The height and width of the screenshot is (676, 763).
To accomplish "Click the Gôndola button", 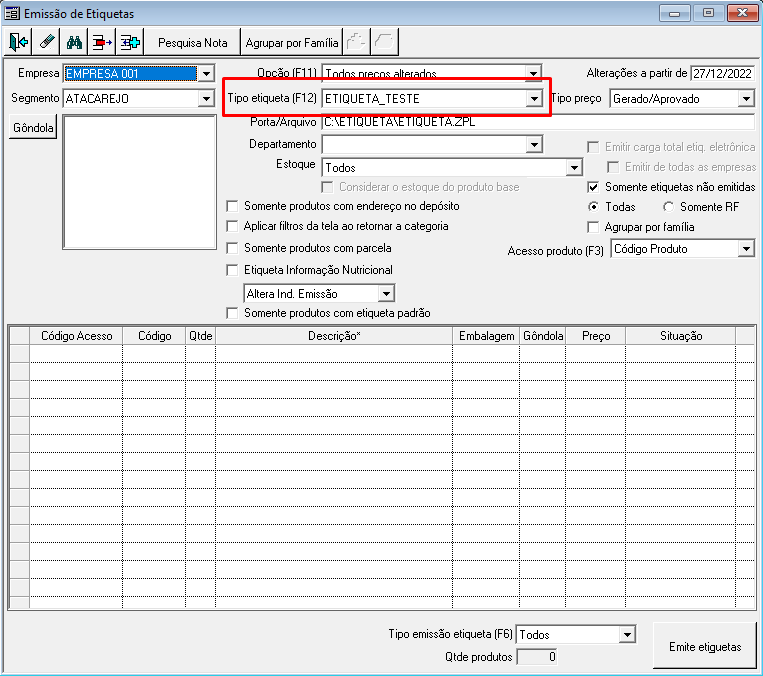I will tap(33, 128).
